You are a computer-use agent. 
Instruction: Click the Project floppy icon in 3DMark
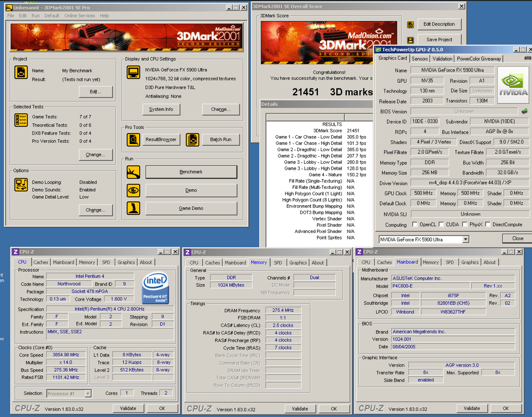tap(21, 72)
